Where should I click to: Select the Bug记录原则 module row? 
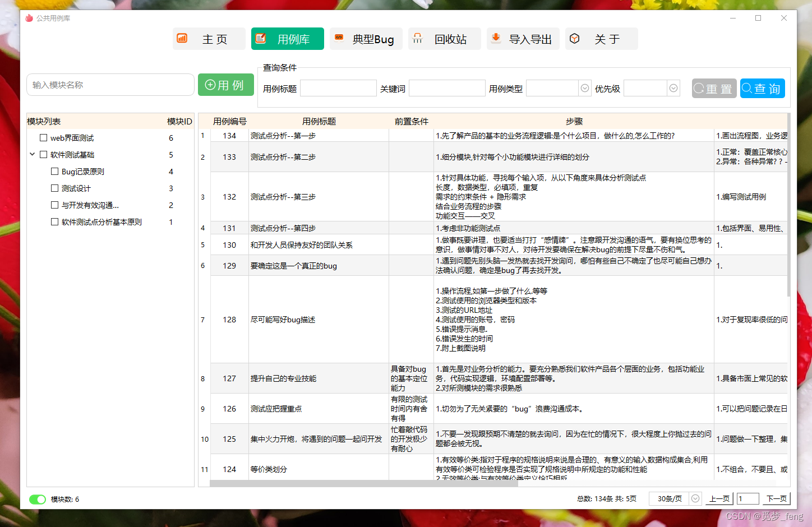point(110,172)
